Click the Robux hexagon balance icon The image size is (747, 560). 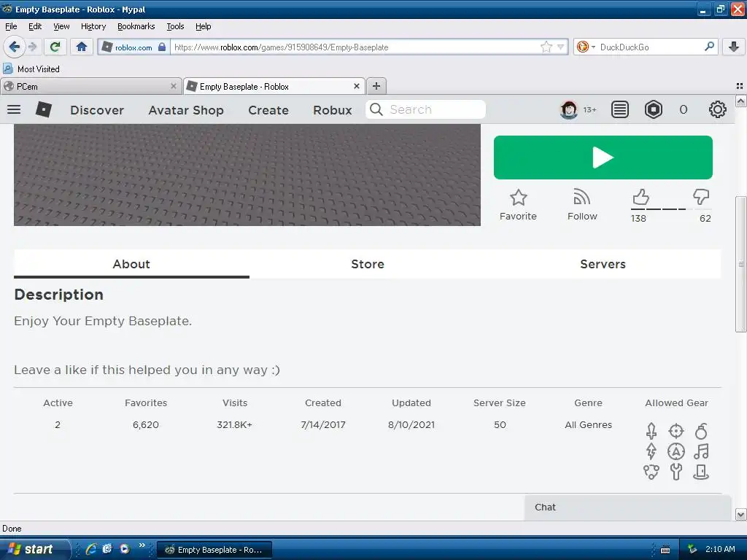(653, 109)
